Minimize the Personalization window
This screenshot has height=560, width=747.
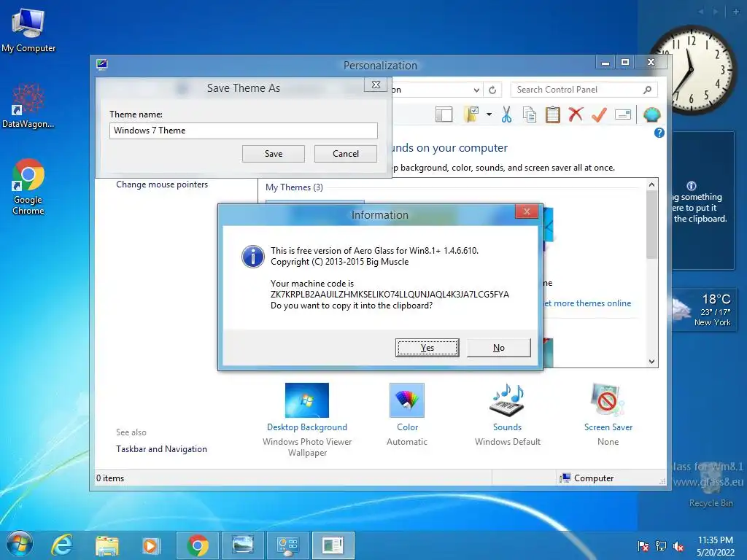[605, 63]
